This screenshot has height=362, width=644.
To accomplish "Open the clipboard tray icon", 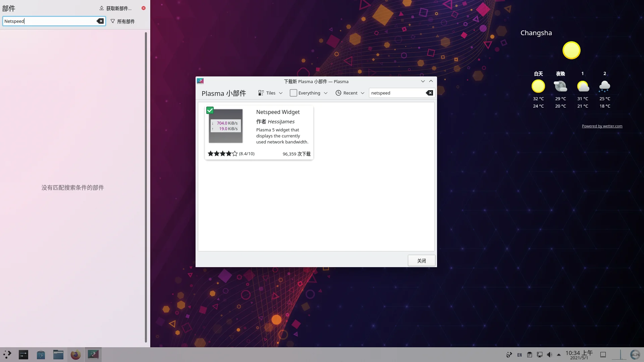I will click(x=530, y=355).
